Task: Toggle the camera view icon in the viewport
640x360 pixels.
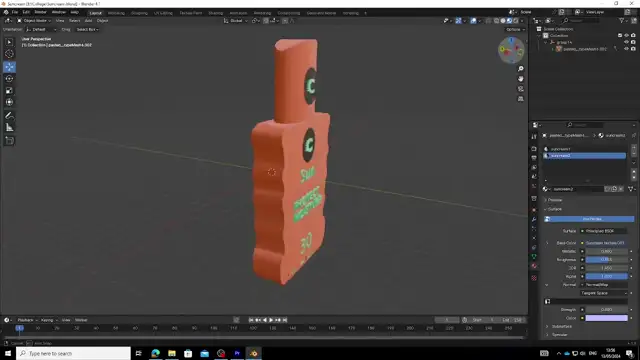Action: point(520,89)
